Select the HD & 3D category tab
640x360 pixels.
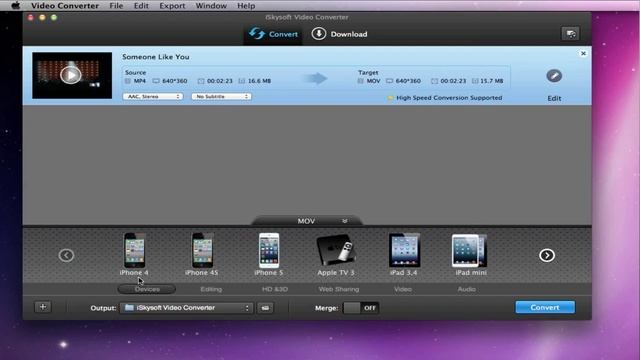click(x=275, y=289)
